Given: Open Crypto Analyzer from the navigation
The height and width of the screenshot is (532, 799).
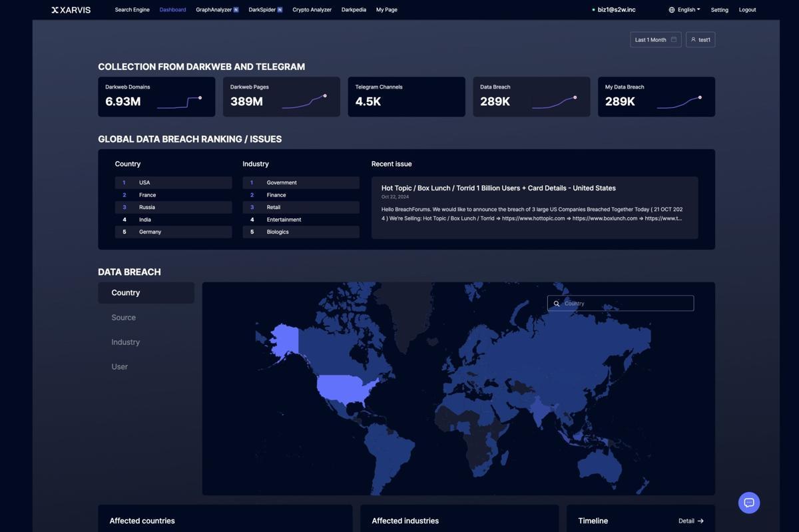Looking at the screenshot, I should click(312, 10).
